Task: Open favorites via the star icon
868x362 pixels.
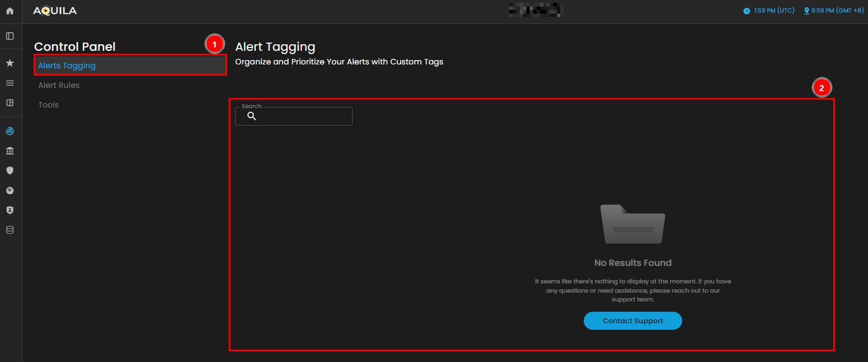Action: [10, 63]
